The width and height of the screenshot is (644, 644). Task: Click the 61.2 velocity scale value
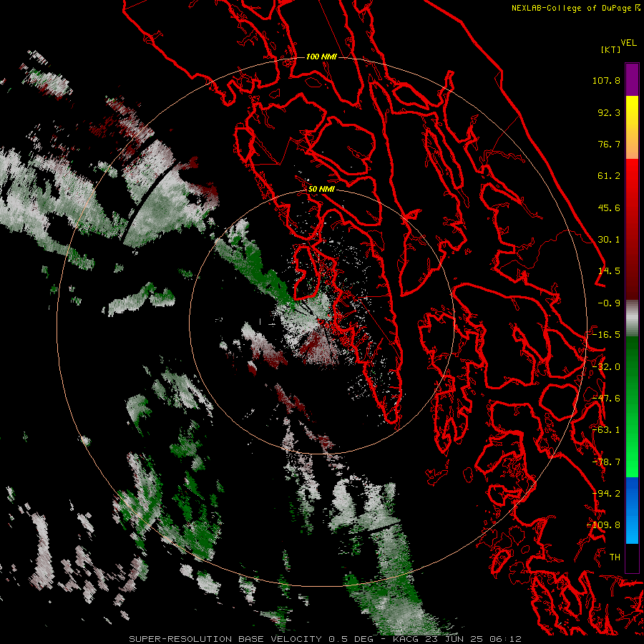[609, 176]
